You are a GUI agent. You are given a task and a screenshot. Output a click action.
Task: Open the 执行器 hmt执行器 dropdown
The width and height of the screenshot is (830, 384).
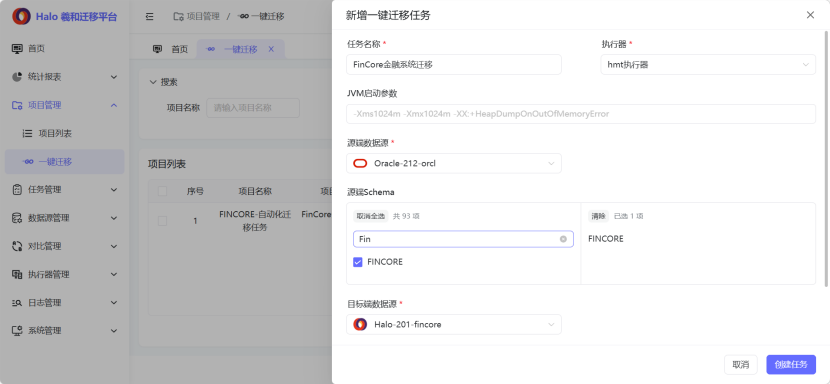point(708,65)
